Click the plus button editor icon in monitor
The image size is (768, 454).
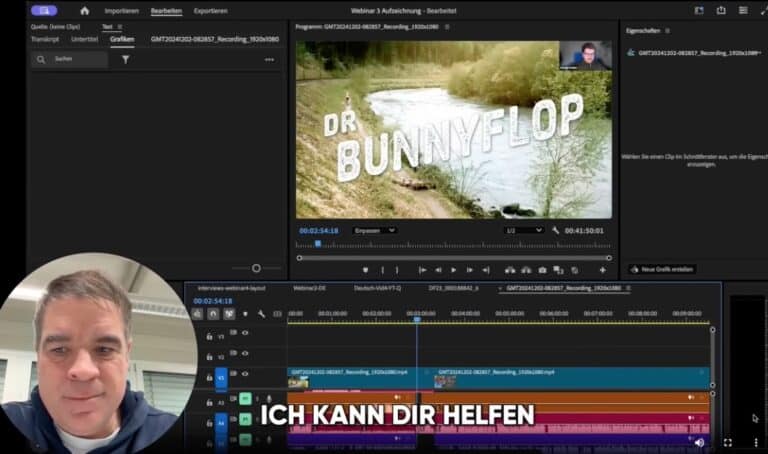[602, 270]
